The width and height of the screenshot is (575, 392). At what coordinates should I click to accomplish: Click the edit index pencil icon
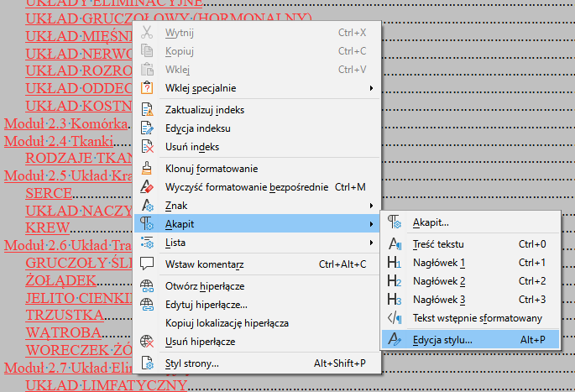[x=147, y=128]
